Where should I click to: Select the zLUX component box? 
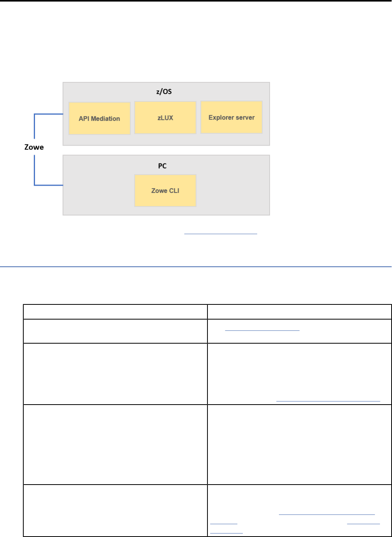point(165,118)
